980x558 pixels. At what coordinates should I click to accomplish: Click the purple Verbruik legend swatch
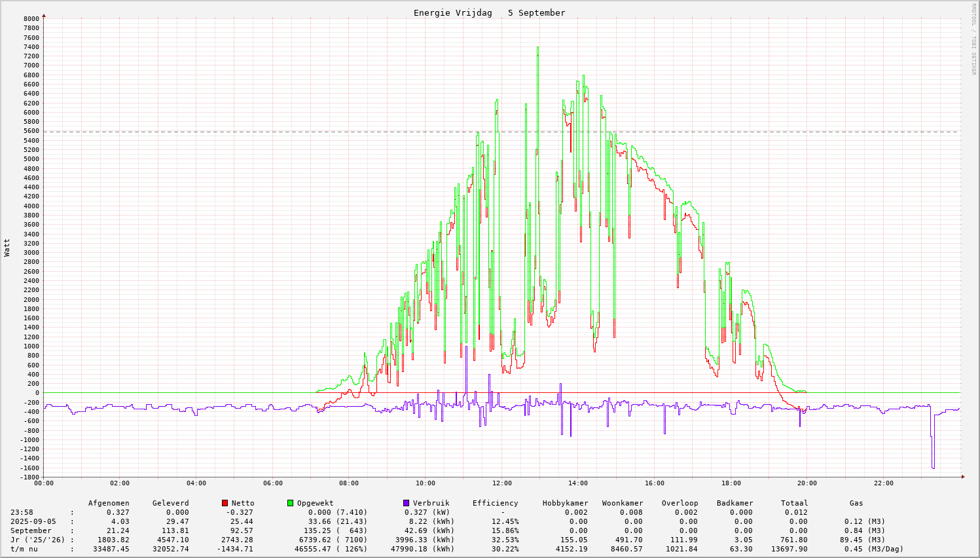[x=407, y=503]
